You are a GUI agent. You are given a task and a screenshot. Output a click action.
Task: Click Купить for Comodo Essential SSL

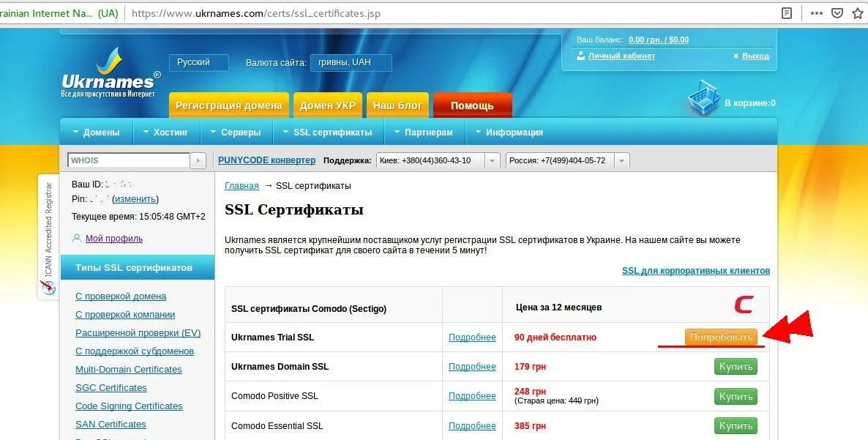tap(735, 425)
